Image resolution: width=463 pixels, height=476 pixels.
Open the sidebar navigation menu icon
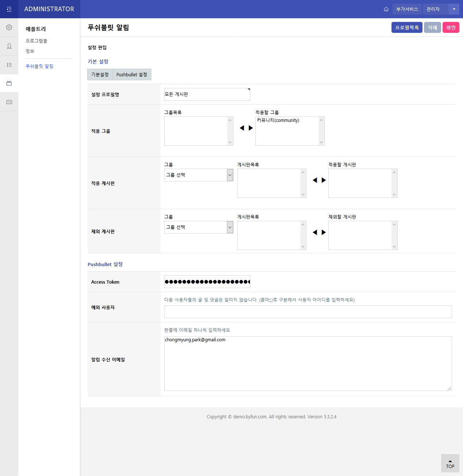pos(9,9)
